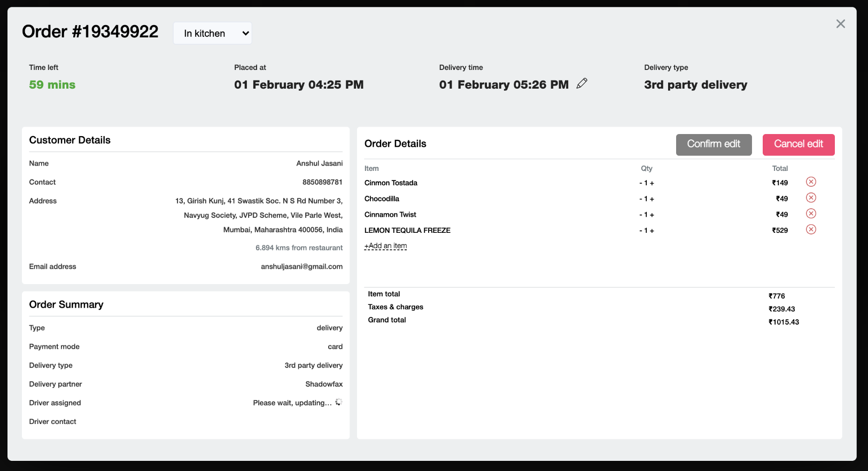Click the LEMON TEQUILA FREEZE price ₹529
The width and height of the screenshot is (868, 471).
pyautogui.click(x=780, y=231)
